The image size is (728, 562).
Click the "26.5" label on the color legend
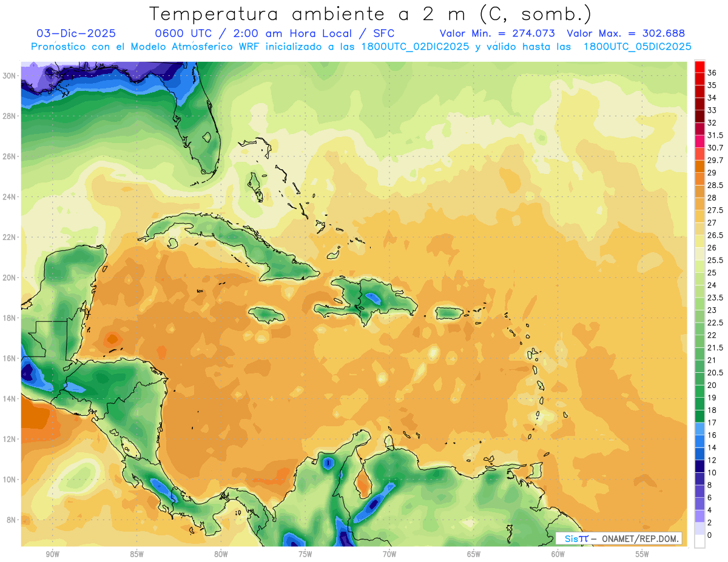coord(715,235)
